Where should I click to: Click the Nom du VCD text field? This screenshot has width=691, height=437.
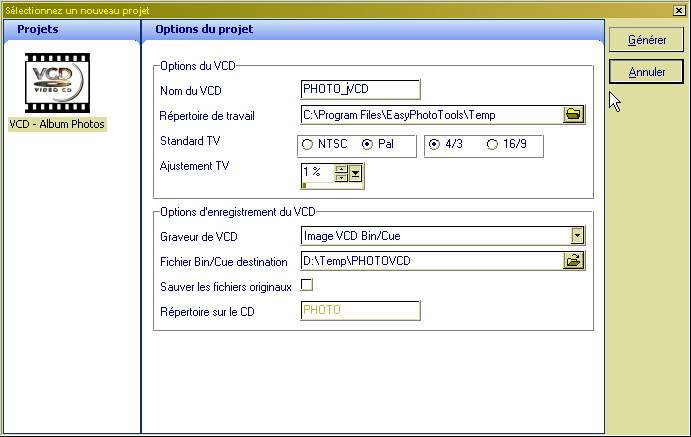click(360, 91)
